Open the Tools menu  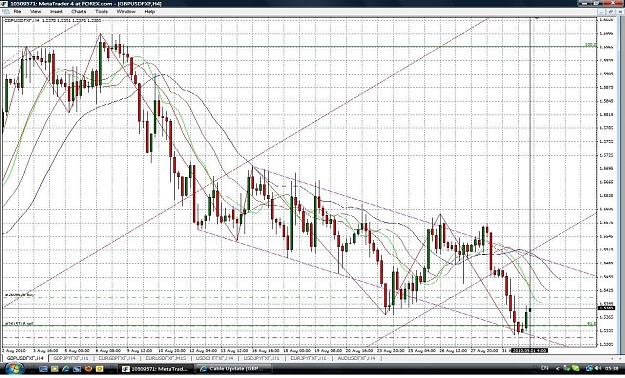101,12
